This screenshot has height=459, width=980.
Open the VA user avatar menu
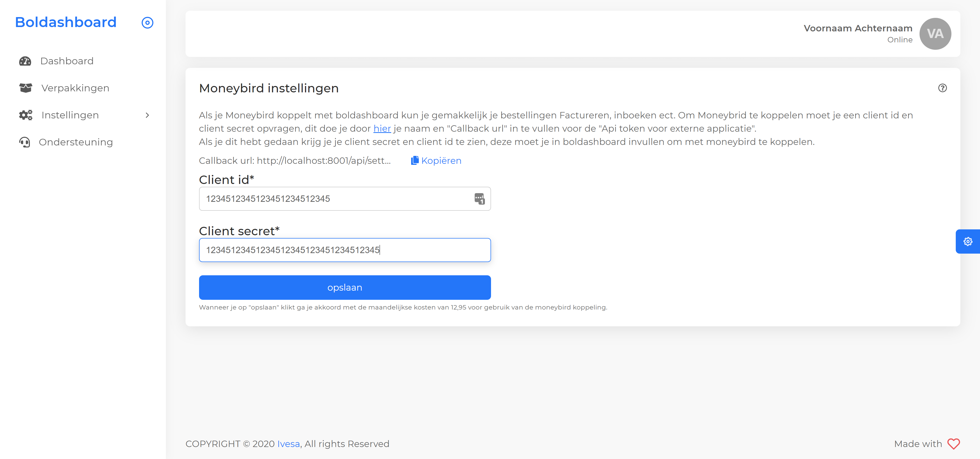point(935,34)
